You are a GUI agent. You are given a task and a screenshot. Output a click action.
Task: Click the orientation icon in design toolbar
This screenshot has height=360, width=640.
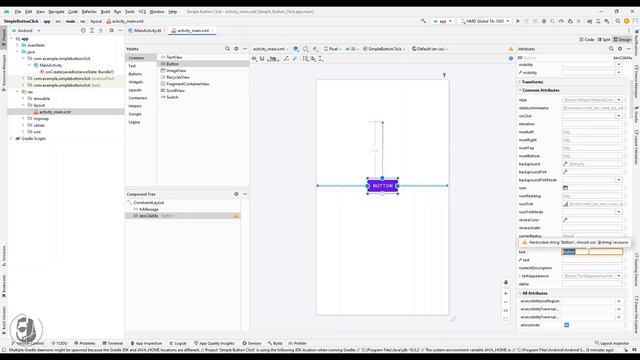point(306,49)
